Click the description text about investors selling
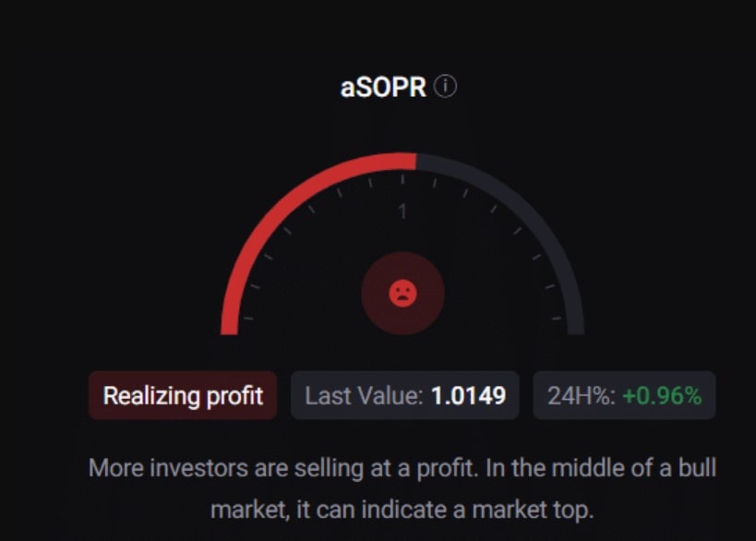Viewport: 756px width, 541px height. (402, 489)
